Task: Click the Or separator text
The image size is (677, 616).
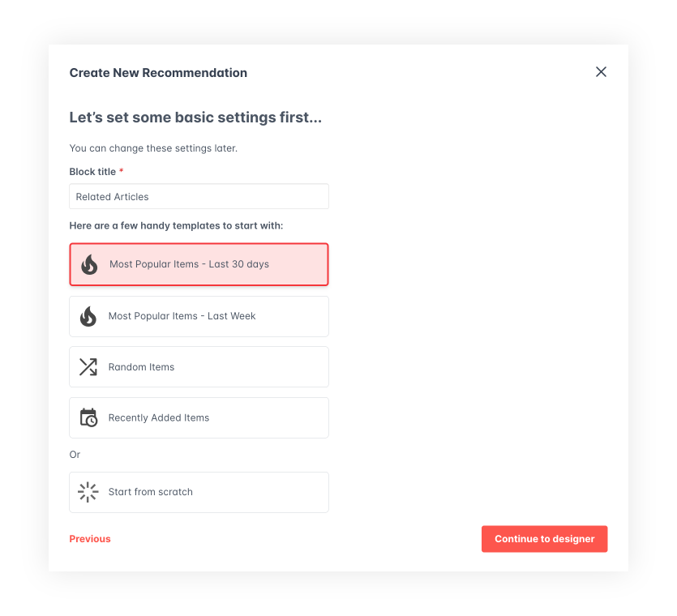Action: click(x=75, y=455)
